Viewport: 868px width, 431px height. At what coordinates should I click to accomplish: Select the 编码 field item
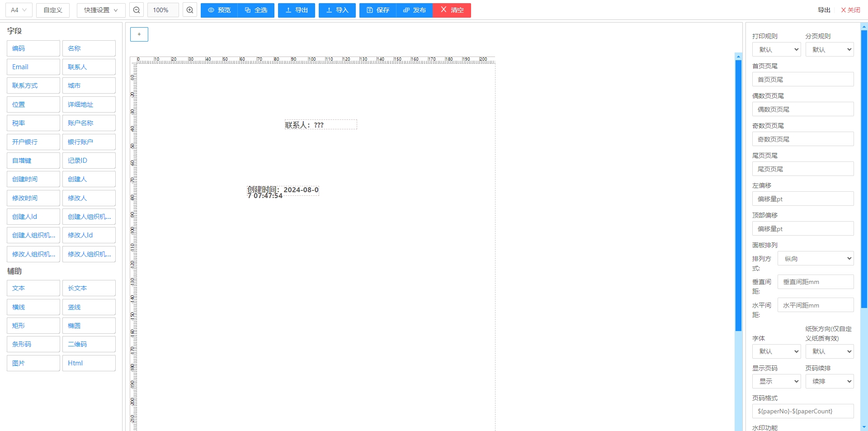(x=33, y=48)
